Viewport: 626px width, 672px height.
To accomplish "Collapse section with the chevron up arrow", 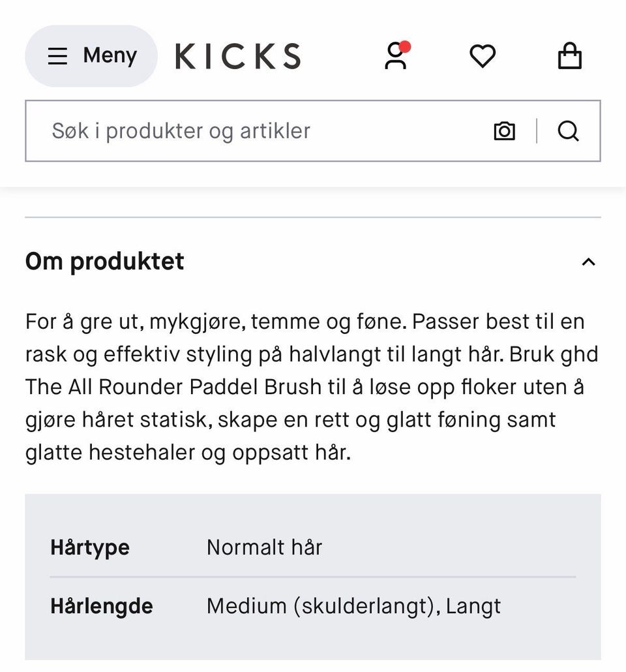I will coord(588,262).
